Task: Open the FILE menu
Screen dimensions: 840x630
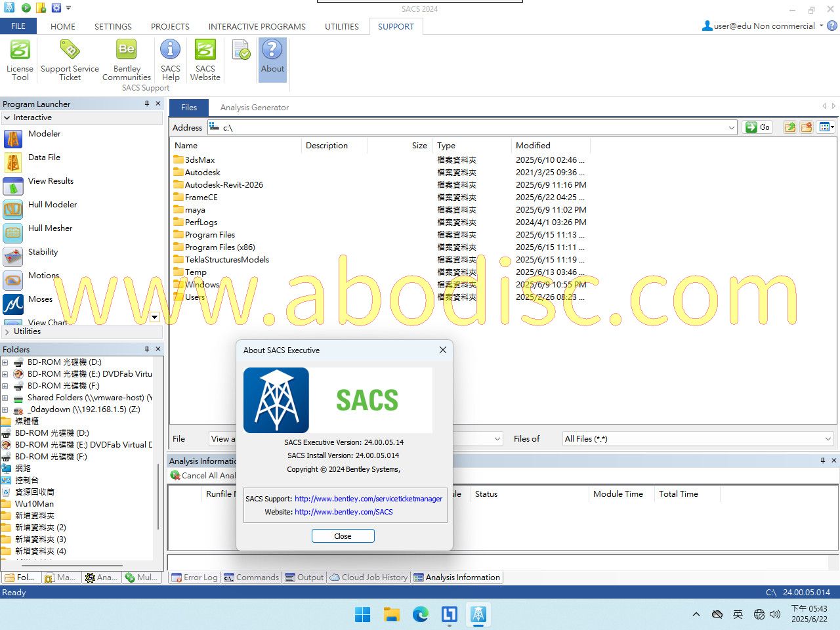Action: [18, 26]
